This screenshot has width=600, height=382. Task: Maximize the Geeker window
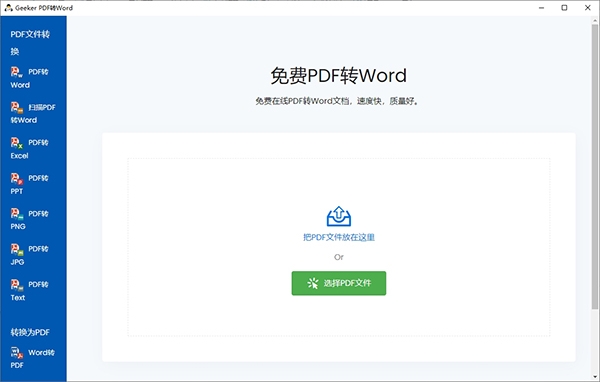coord(564,8)
